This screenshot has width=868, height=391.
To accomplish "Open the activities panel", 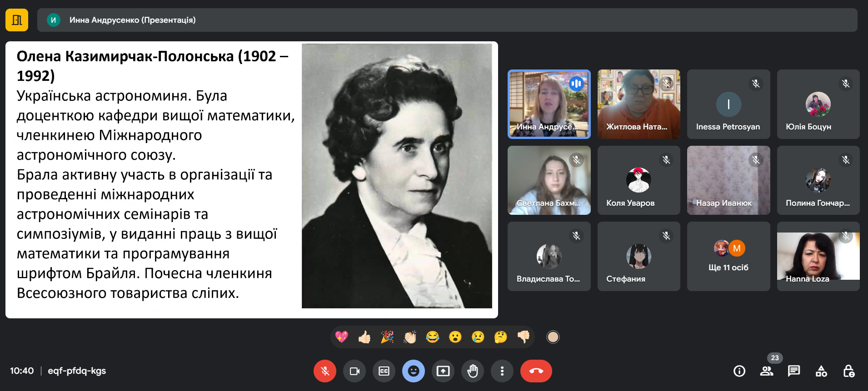I will point(821,371).
